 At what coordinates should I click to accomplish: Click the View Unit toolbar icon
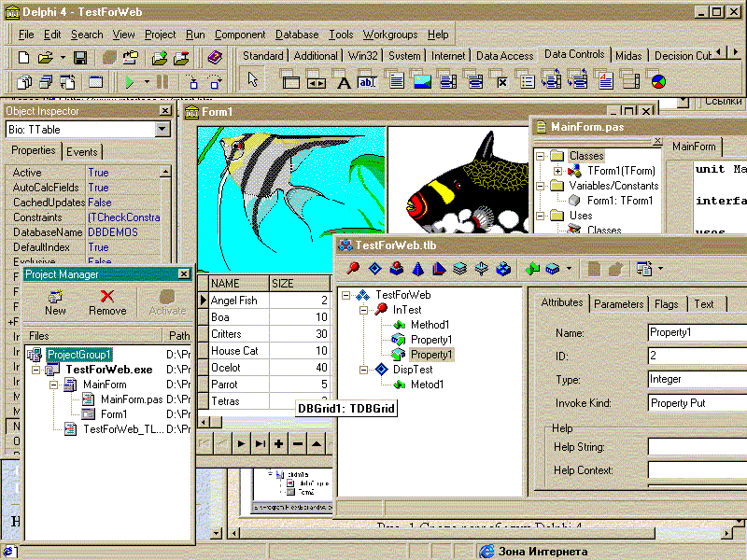24,82
